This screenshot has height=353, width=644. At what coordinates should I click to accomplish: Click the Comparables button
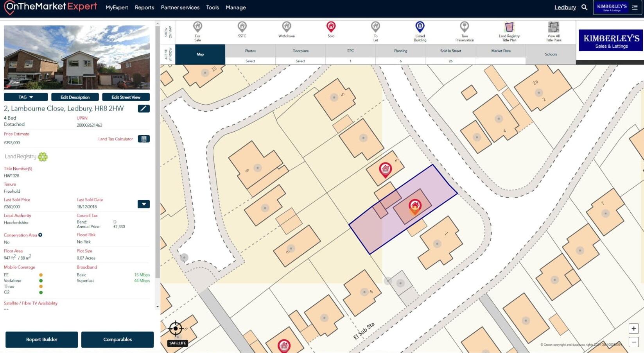pos(117,339)
